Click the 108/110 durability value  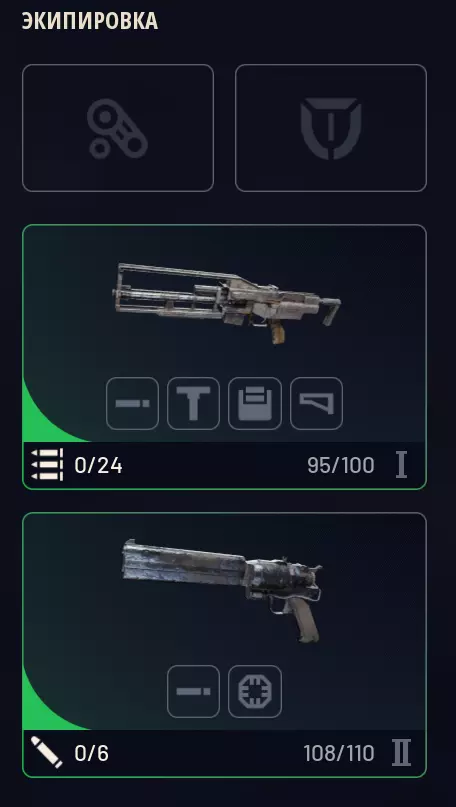coord(339,753)
